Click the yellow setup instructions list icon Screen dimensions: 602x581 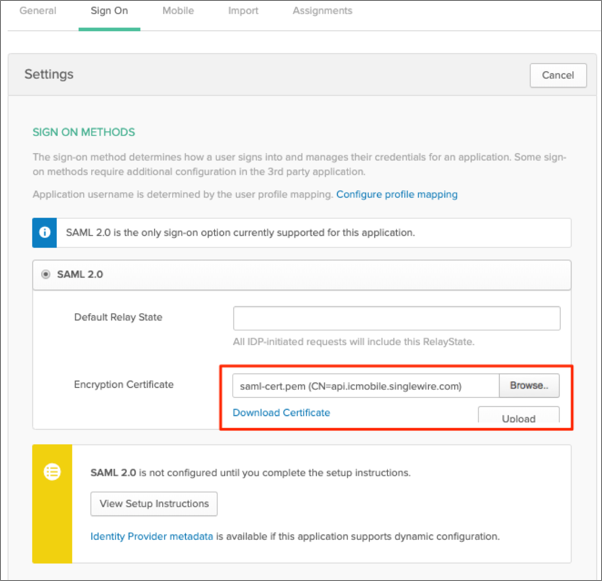click(x=52, y=473)
